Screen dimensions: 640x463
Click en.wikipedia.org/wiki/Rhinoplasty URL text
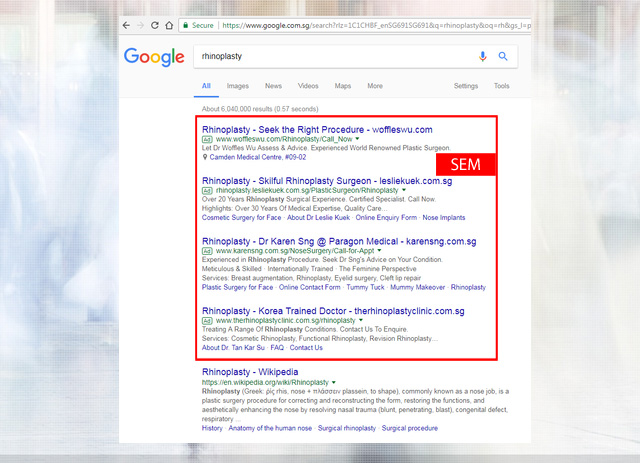pyautogui.click(x=265, y=383)
